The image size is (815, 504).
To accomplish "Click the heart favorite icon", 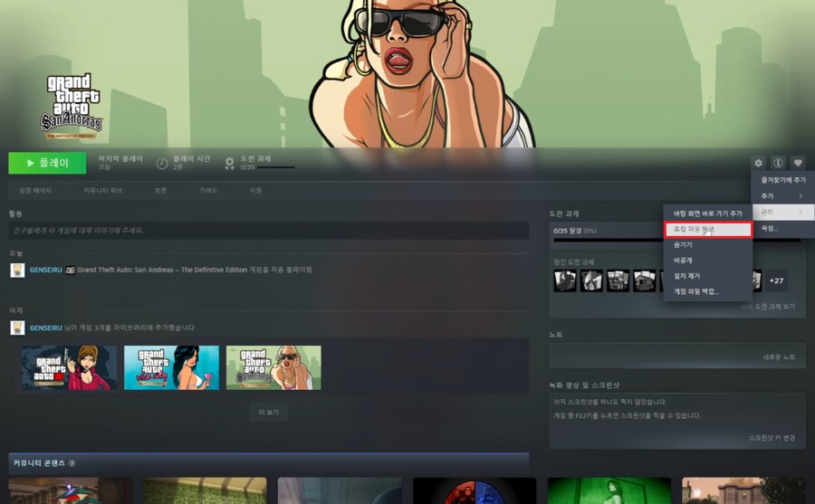I will (798, 163).
